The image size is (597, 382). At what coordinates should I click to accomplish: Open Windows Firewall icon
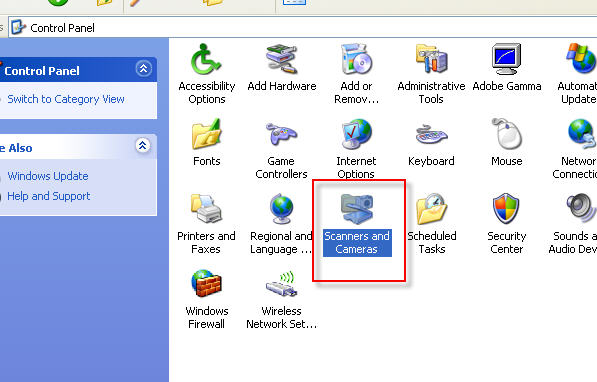pyautogui.click(x=206, y=283)
